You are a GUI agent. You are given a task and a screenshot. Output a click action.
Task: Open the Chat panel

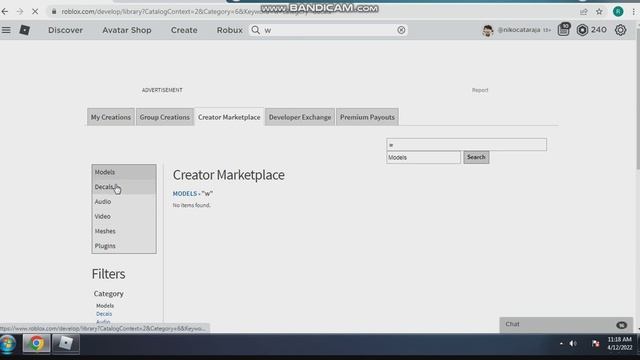(566, 324)
